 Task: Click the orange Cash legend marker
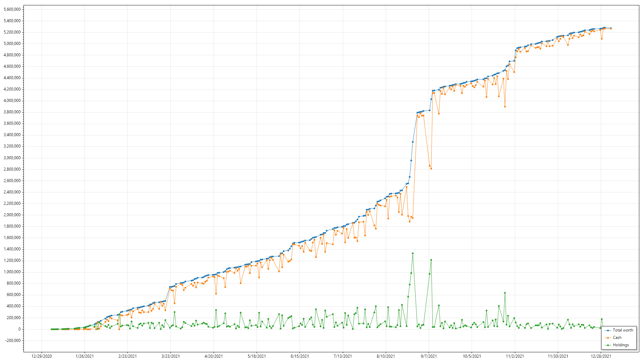click(x=608, y=338)
